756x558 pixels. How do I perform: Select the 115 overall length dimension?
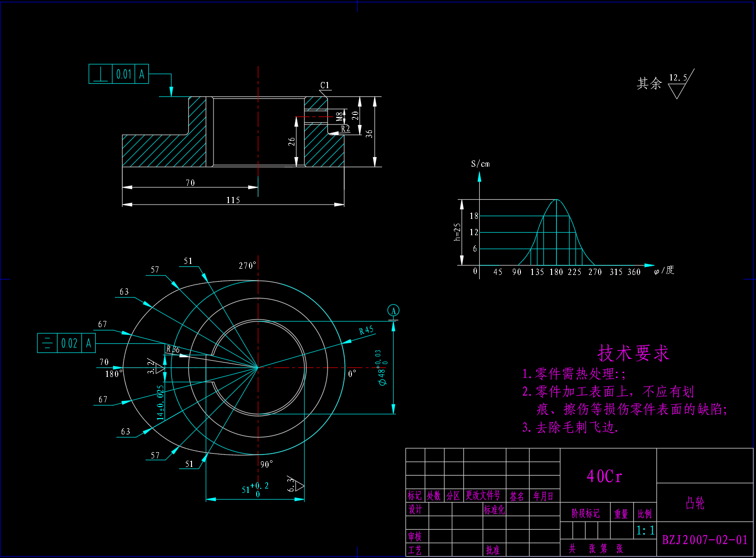[233, 200]
